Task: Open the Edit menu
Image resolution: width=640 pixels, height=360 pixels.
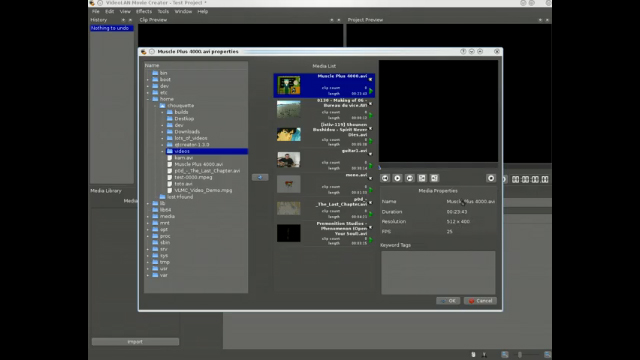Action: pos(109,11)
